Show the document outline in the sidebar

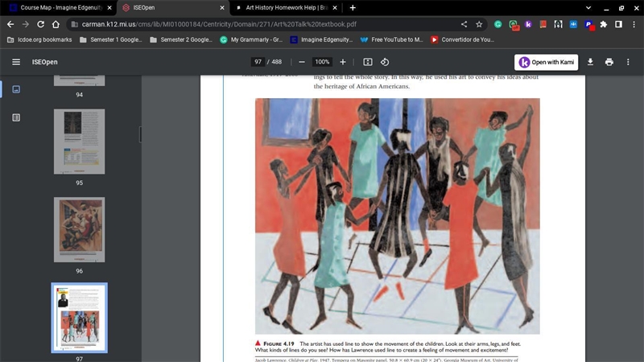tap(16, 117)
